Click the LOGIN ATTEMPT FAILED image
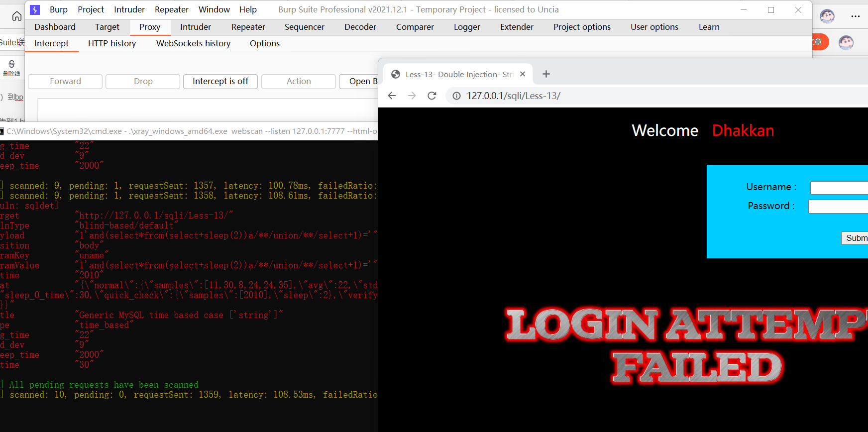The height and width of the screenshot is (432, 868). point(687,346)
